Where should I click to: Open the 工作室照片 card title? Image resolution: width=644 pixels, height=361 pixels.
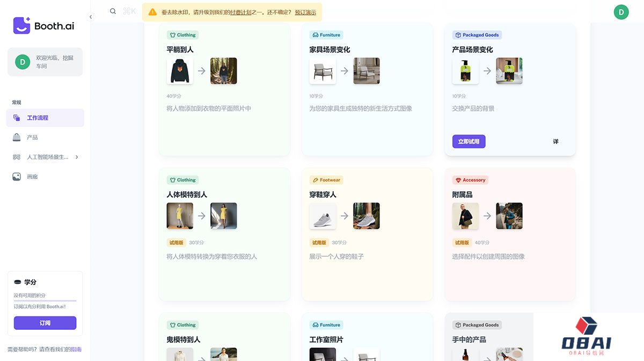[326, 340]
